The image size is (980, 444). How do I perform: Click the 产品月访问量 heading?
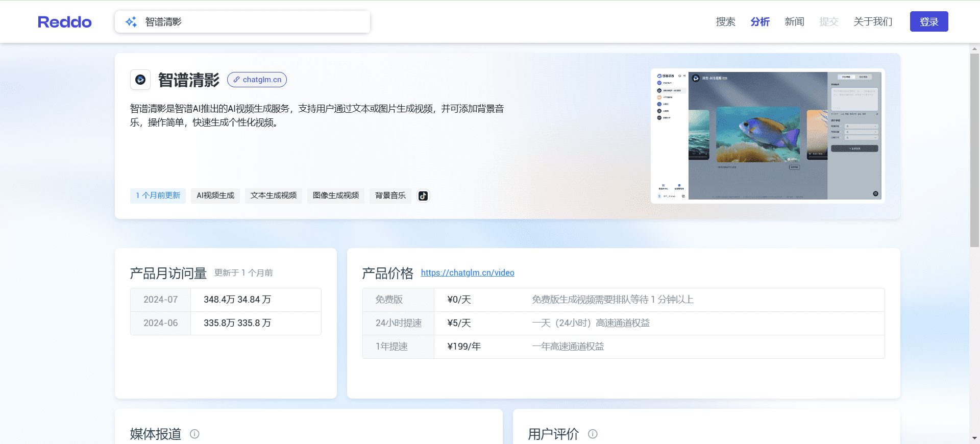pos(168,274)
